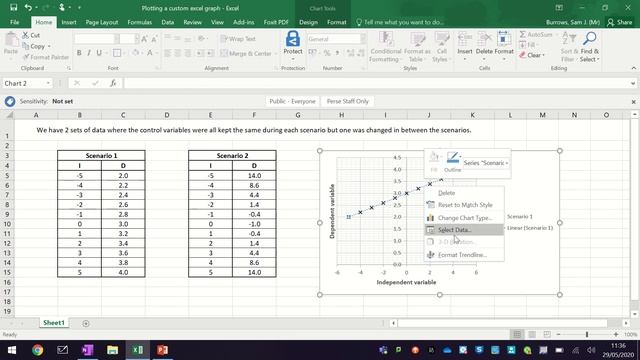This screenshot has width=640, height=360.
Task: Open Cell Styles gallery
Action: (441, 39)
